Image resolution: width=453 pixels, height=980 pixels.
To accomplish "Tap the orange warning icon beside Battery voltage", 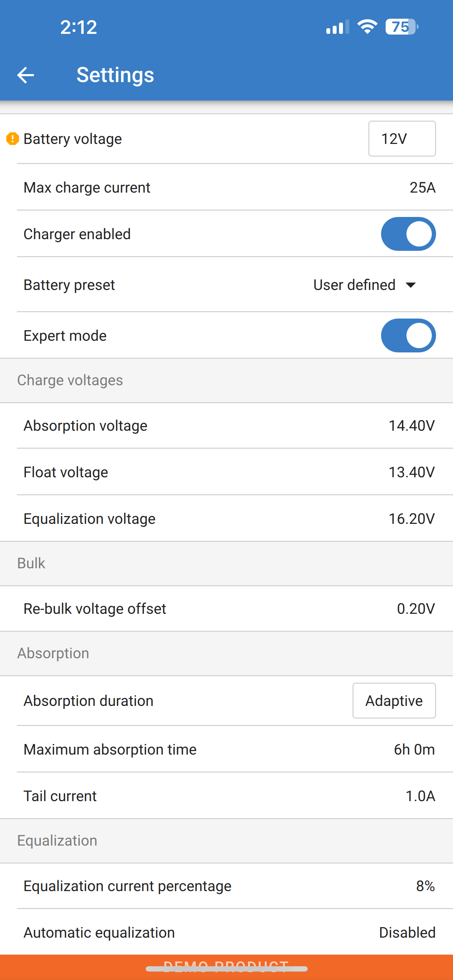I will 13,139.
